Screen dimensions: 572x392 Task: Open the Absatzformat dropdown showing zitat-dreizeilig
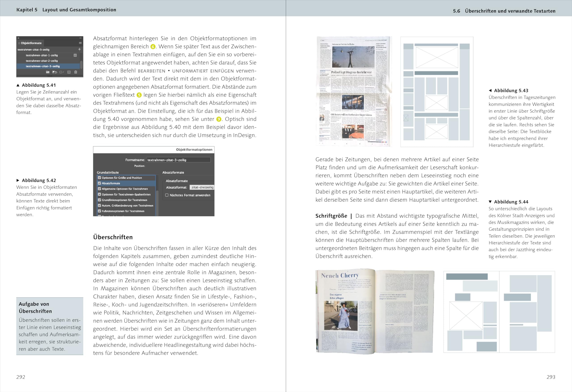(202, 187)
